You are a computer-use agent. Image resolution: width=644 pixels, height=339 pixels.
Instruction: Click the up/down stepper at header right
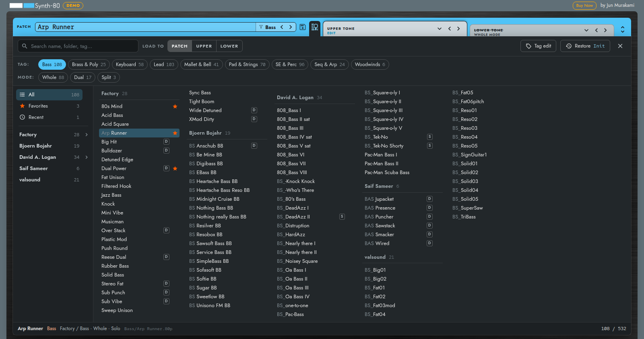[x=623, y=30]
